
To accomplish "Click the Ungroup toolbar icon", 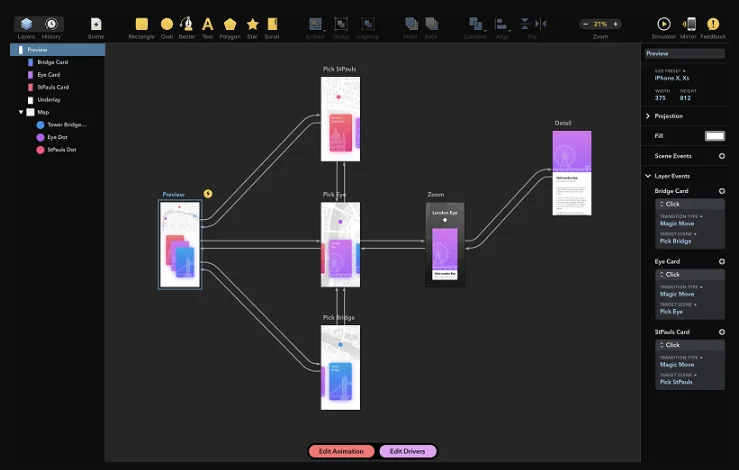I will pos(368,24).
